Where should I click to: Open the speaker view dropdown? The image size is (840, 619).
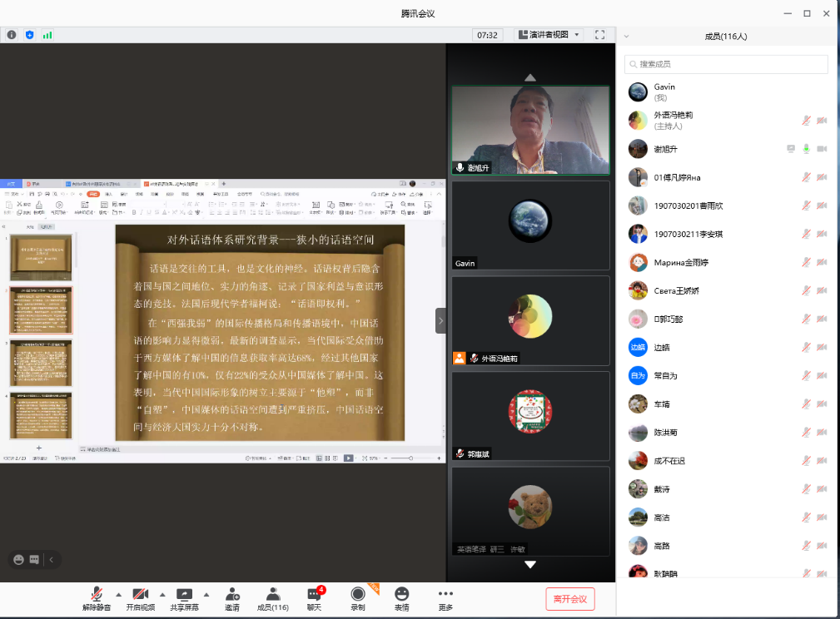coord(549,35)
